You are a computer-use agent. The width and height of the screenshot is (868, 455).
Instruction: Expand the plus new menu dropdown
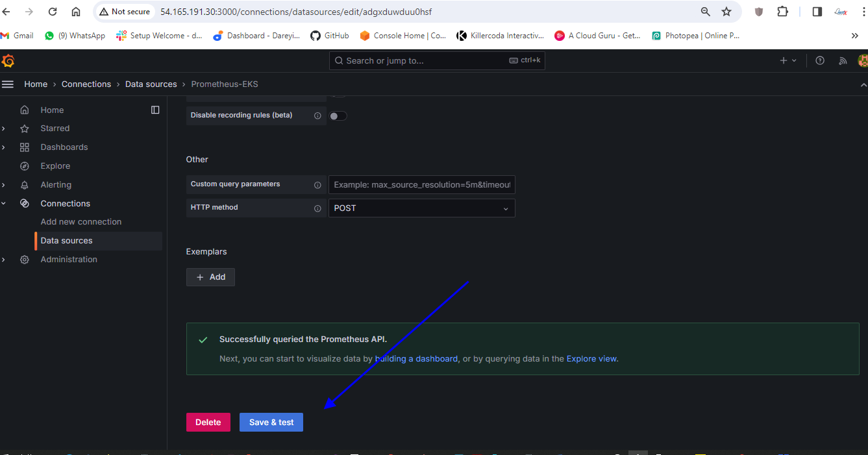click(x=787, y=60)
